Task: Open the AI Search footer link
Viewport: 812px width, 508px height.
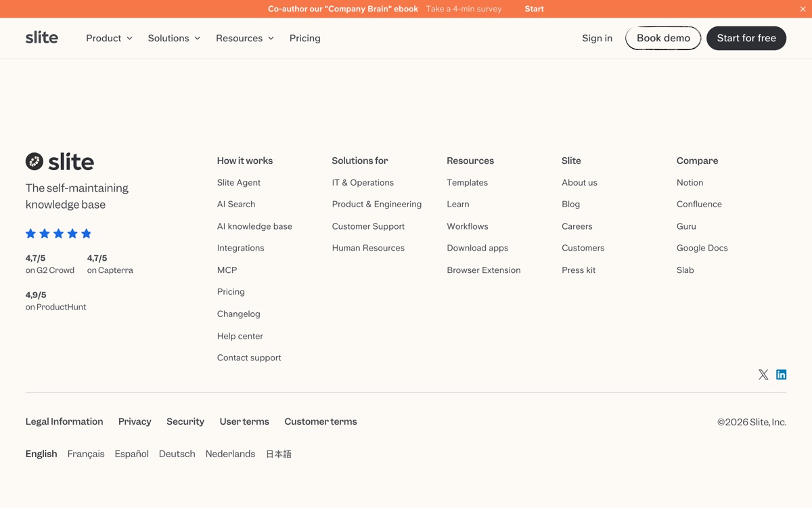Action: tap(236, 204)
